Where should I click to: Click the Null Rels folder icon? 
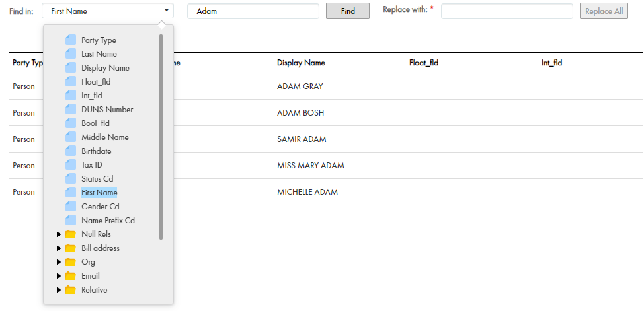71,234
